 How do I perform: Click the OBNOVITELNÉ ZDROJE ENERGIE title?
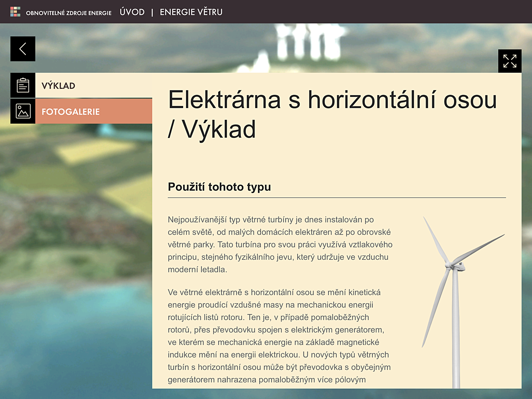coord(69,13)
